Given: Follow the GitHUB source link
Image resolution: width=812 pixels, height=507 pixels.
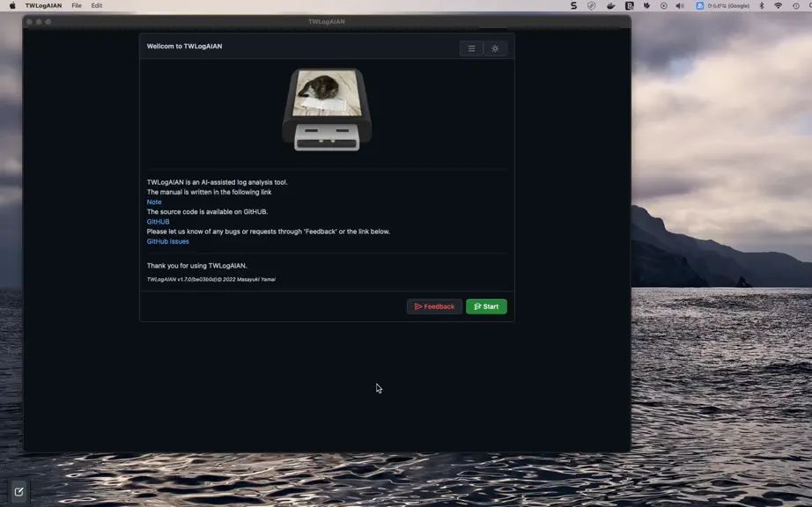Looking at the screenshot, I should point(158,222).
